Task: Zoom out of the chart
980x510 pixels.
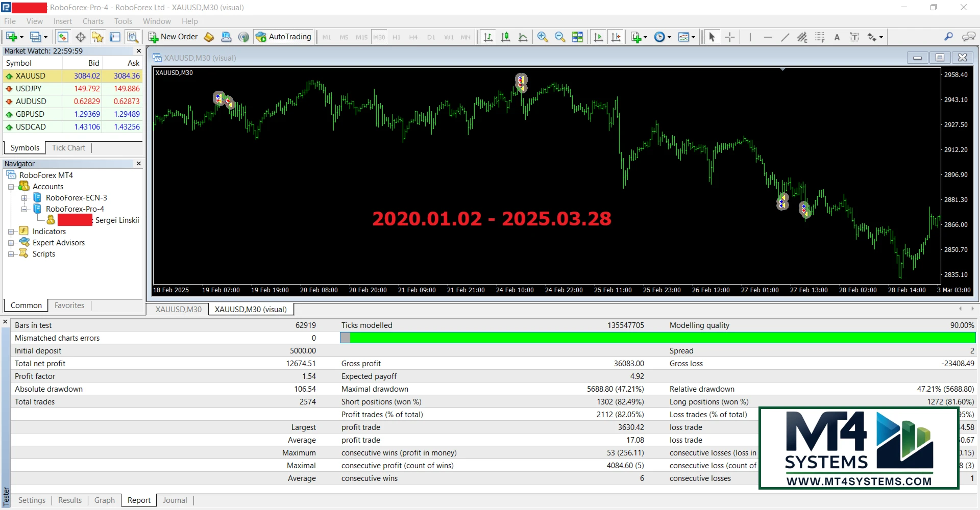Action: pyautogui.click(x=560, y=37)
